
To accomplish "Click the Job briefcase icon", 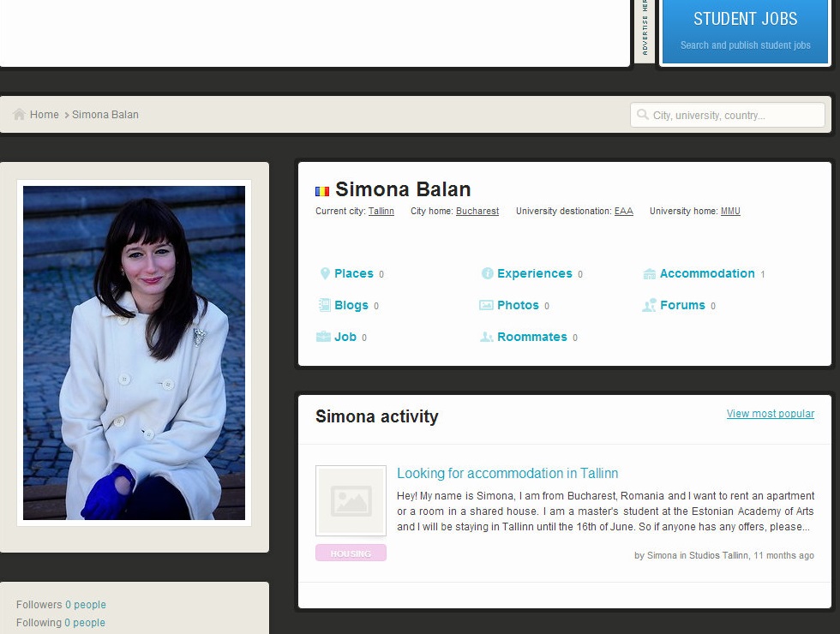I will tap(323, 337).
